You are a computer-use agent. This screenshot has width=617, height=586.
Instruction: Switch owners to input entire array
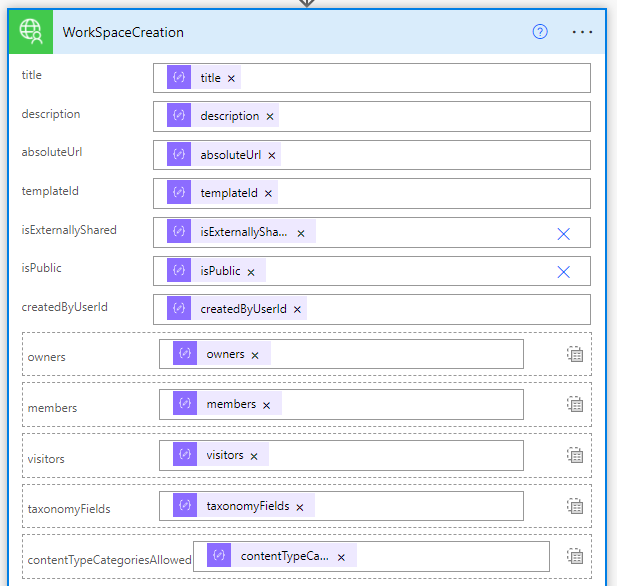tap(575, 354)
